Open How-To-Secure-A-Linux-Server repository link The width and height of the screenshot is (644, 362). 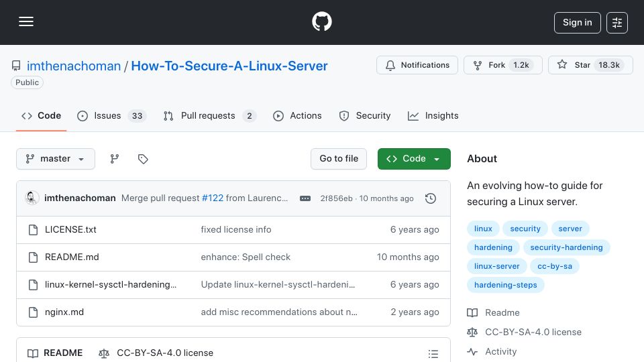click(229, 66)
